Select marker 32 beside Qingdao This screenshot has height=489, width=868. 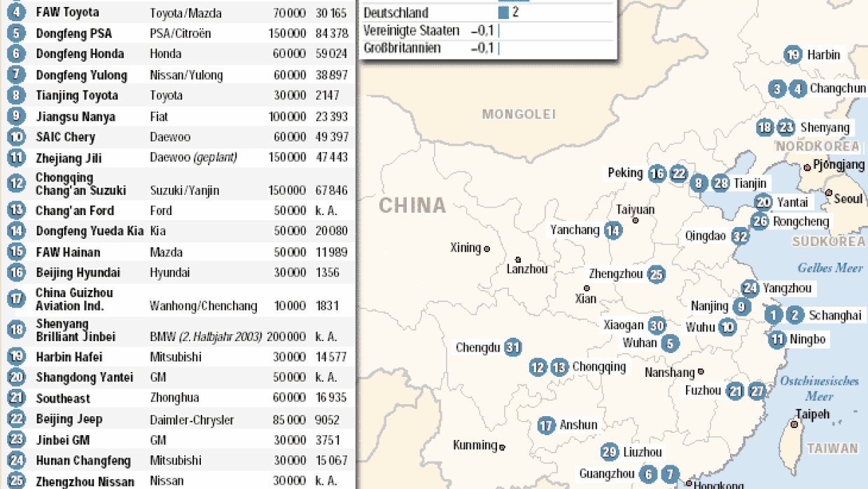click(x=740, y=236)
